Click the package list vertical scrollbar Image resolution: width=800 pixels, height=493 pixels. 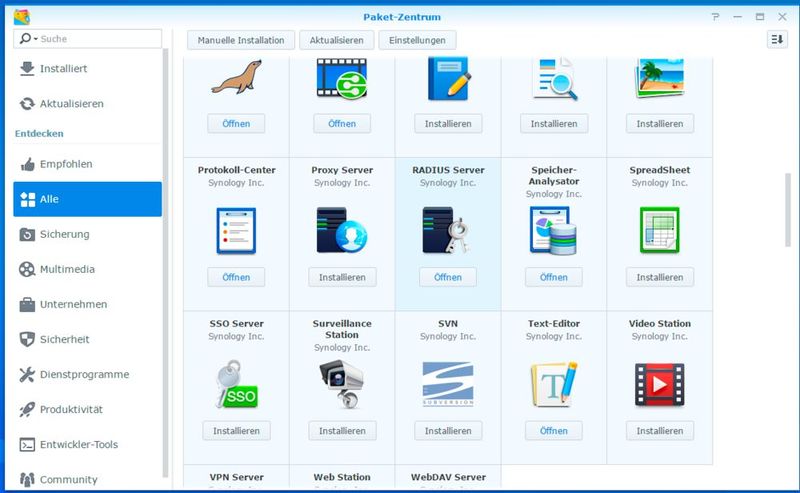click(788, 210)
